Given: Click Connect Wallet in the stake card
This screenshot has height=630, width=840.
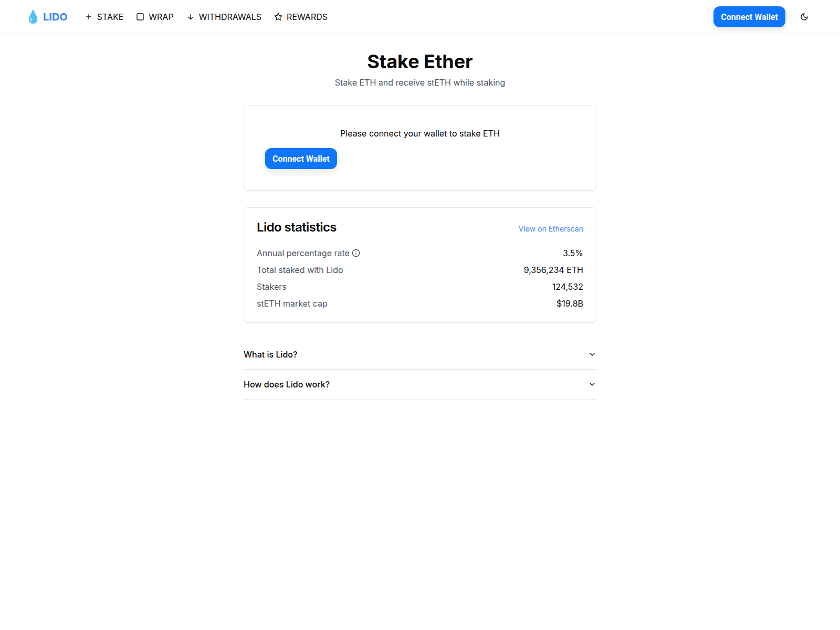Looking at the screenshot, I should tap(301, 159).
